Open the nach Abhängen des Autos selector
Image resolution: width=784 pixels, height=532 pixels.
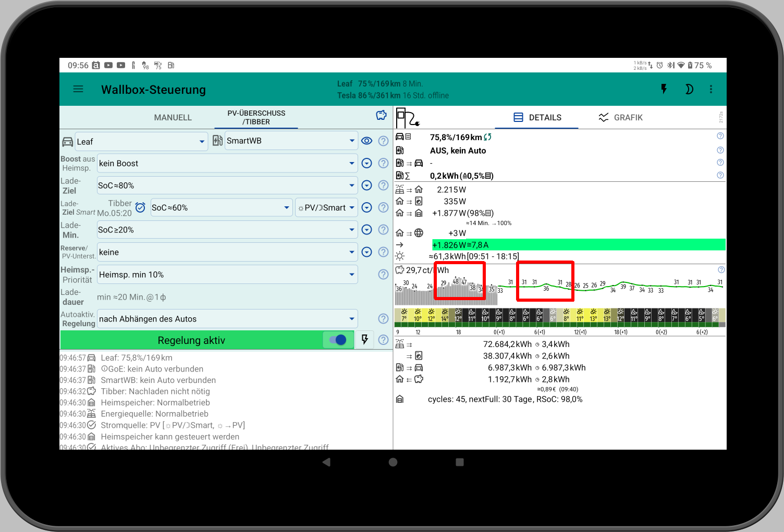point(227,318)
